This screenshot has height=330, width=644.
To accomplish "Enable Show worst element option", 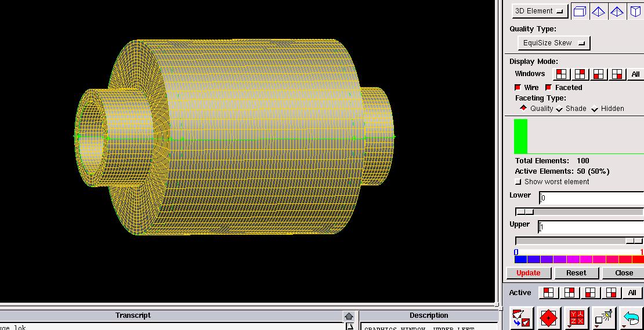I will click(x=519, y=182).
